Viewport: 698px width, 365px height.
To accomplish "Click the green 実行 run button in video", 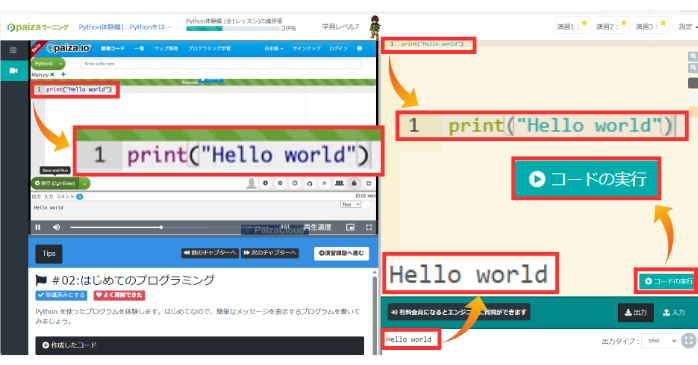I will 56,183.
